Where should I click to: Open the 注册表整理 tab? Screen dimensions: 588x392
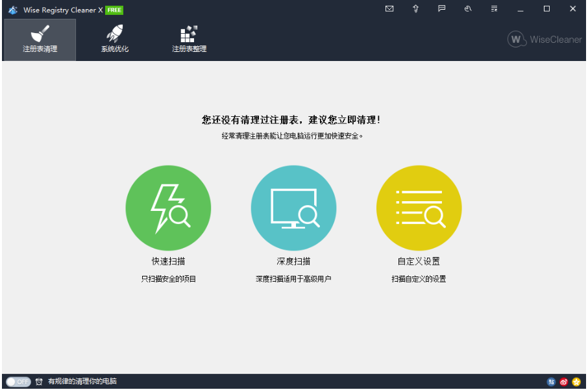pyautogui.click(x=190, y=40)
